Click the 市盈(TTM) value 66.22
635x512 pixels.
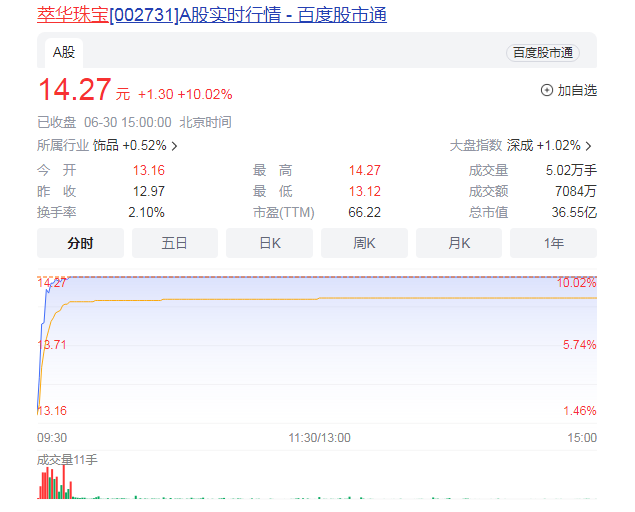[364, 212]
